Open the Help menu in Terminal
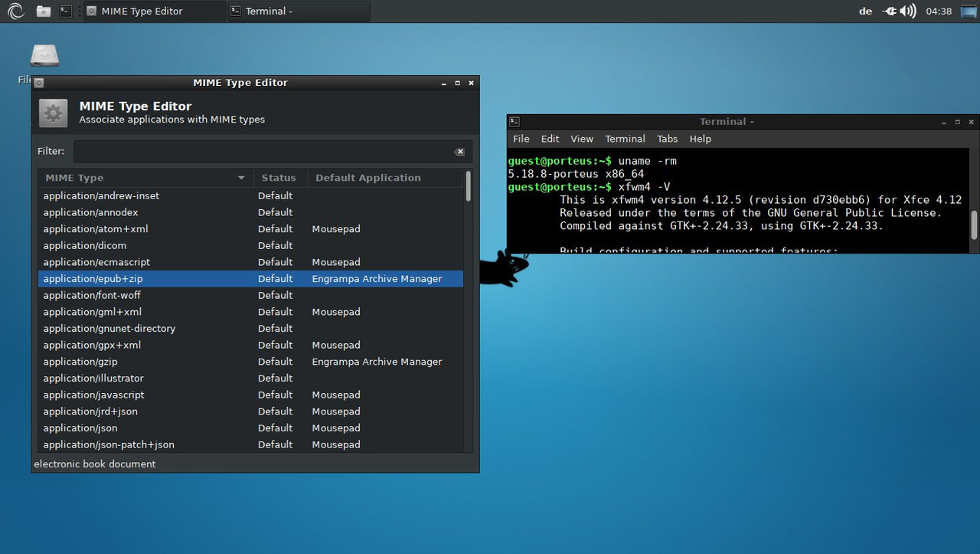Image resolution: width=980 pixels, height=554 pixels. click(701, 139)
